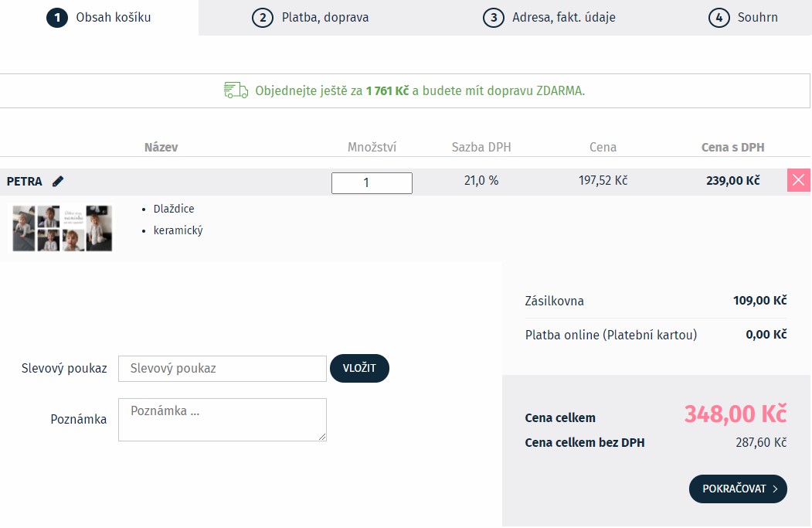Click the delivery truck icon in banner
This screenshot has height=528, width=812.
[x=236, y=90]
